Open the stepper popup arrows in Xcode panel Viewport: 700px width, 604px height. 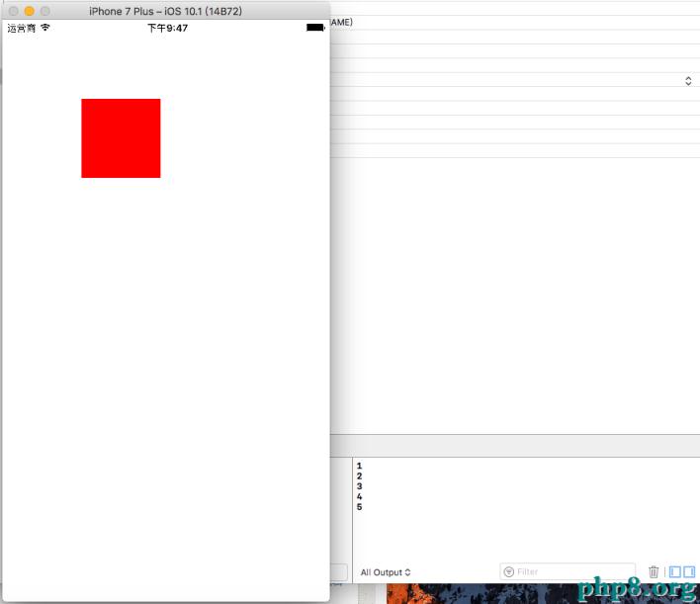688,81
